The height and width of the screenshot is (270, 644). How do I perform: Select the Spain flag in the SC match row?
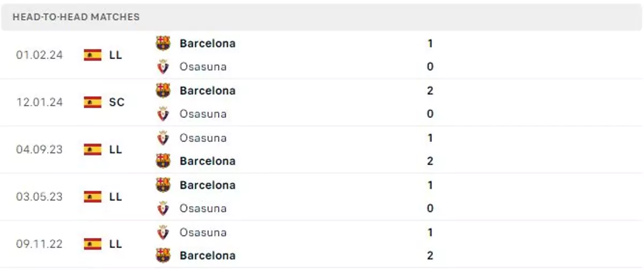[93, 102]
